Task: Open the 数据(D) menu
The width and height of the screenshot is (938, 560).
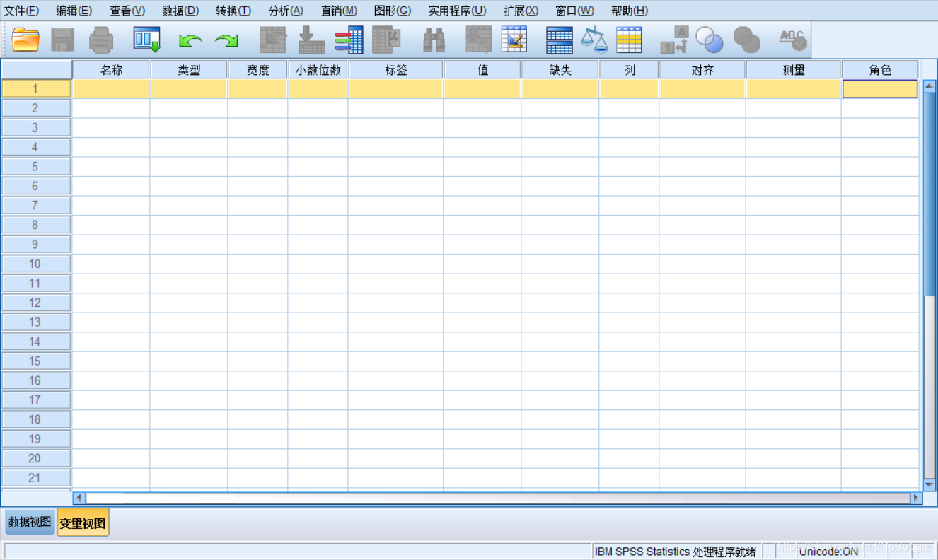Action: [x=180, y=11]
